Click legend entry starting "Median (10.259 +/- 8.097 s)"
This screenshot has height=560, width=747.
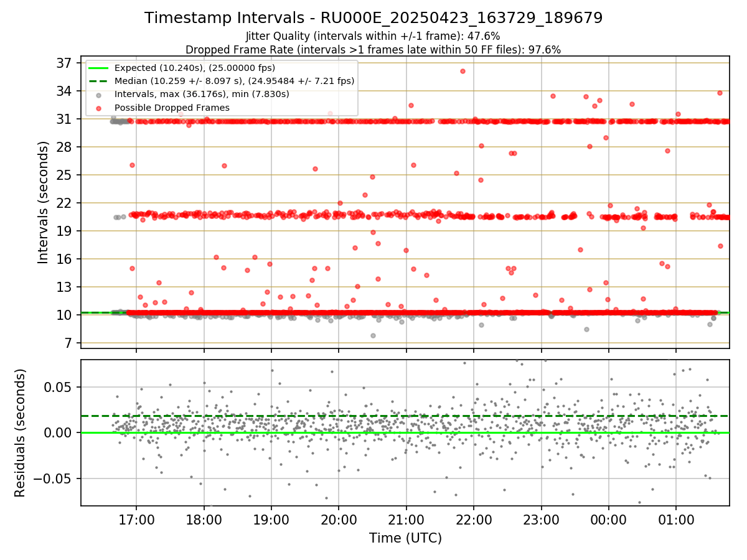pyautogui.click(x=235, y=81)
